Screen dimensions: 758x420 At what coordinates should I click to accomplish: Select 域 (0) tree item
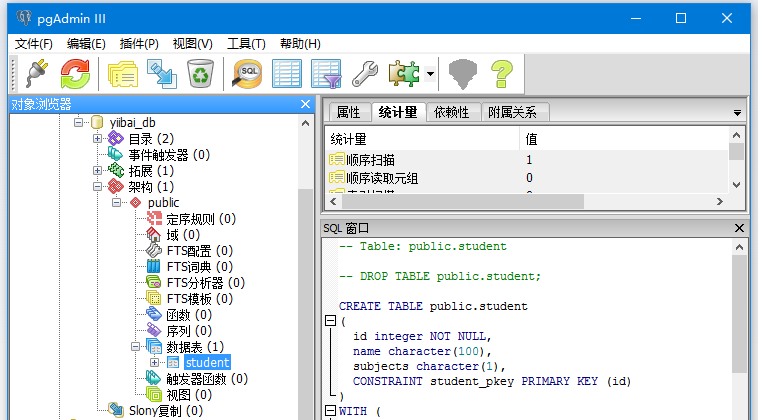coord(183,235)
